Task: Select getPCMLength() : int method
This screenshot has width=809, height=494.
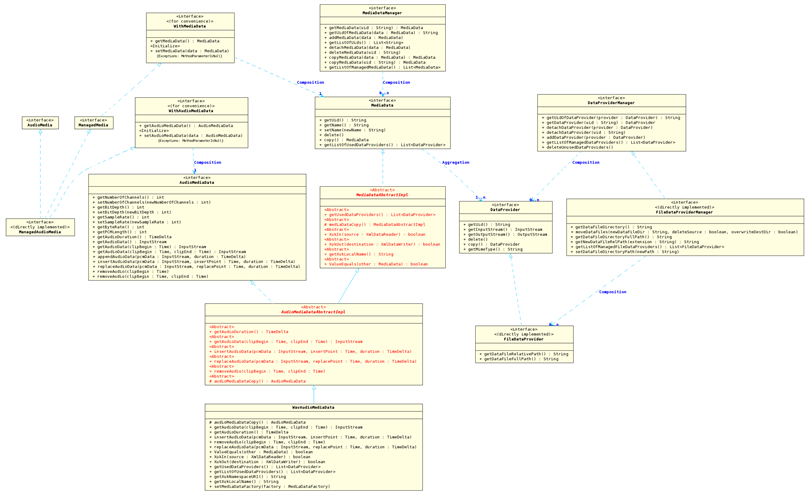Action: (x=120, y=232)
